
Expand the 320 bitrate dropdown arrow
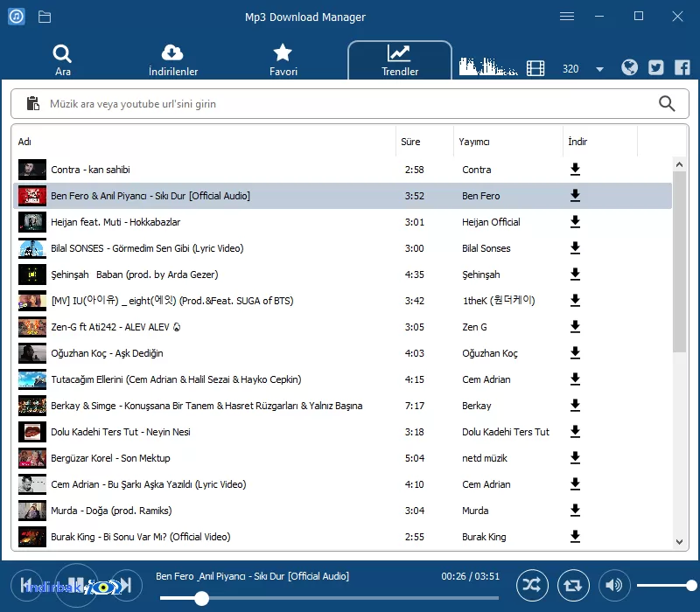point(599,69)
